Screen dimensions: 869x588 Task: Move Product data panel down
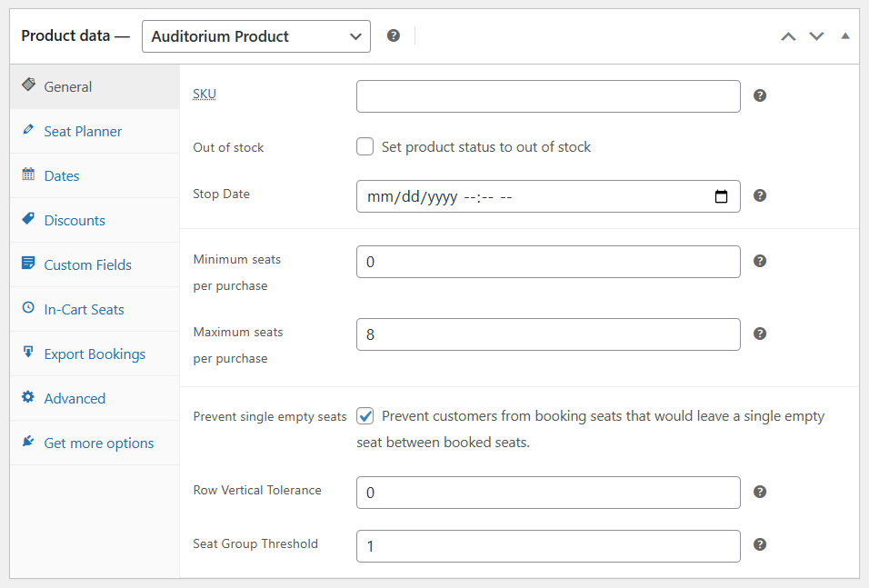tap(816, 36)
